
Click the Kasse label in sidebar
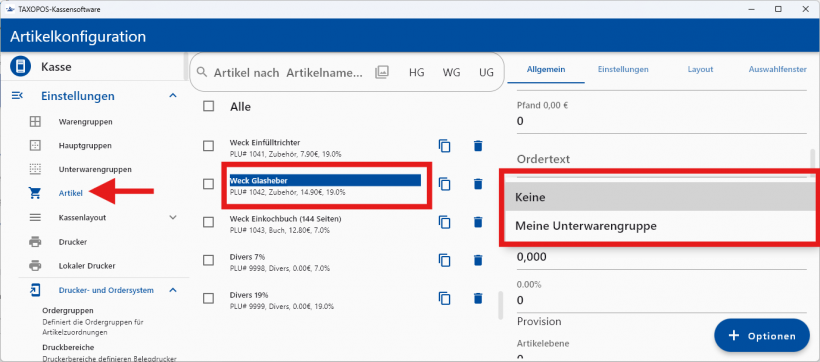(56, 67)
